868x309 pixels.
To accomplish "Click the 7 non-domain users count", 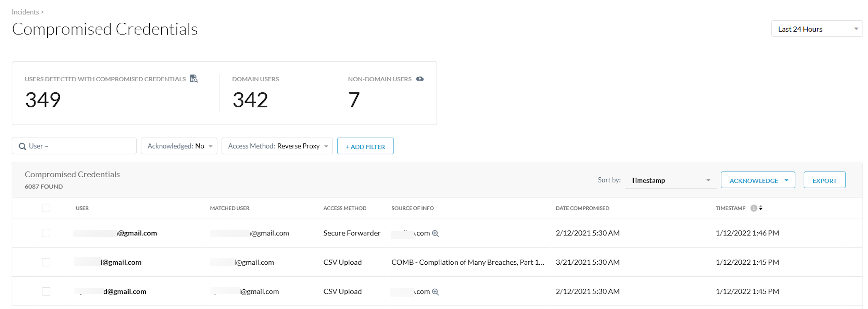I will click(x=354, y=100).
